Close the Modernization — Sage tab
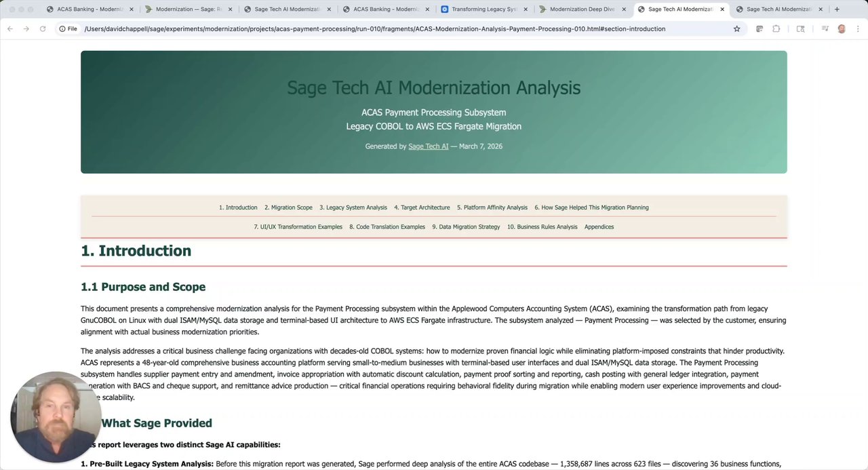 pos(230,9)
